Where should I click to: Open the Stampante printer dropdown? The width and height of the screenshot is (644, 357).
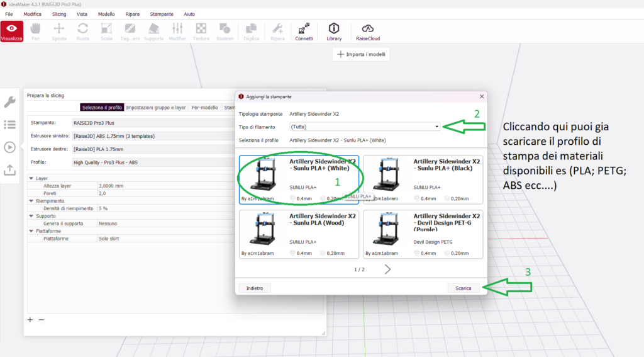pos(154,123)
